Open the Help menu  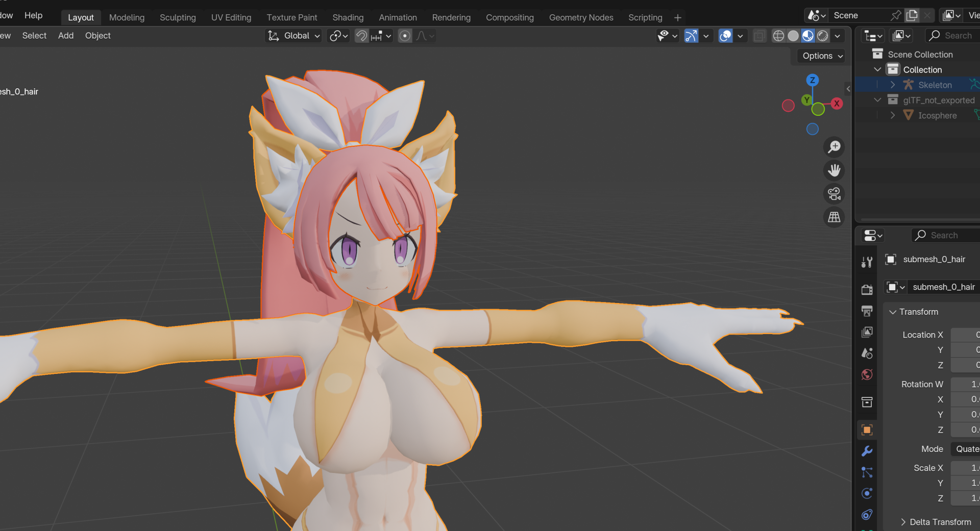click(x=34, y=15)
